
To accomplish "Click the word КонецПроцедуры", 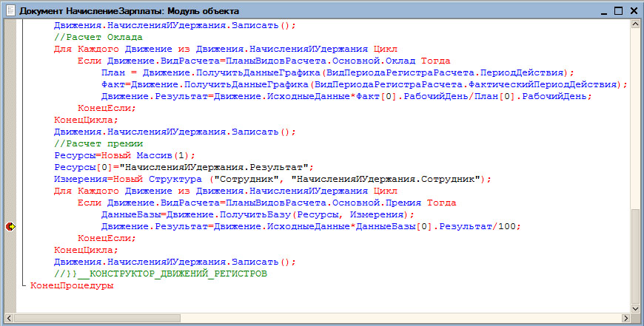I will click(72, 286).
